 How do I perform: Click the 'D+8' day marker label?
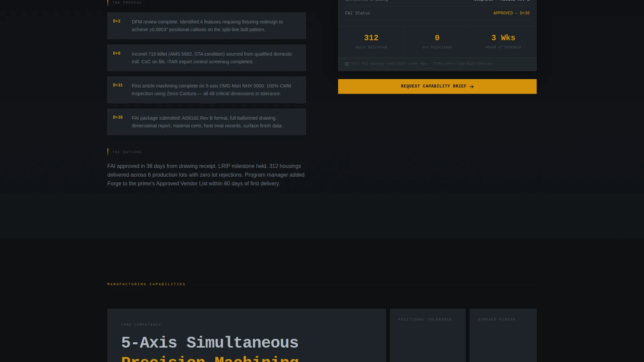pos(117,53)
